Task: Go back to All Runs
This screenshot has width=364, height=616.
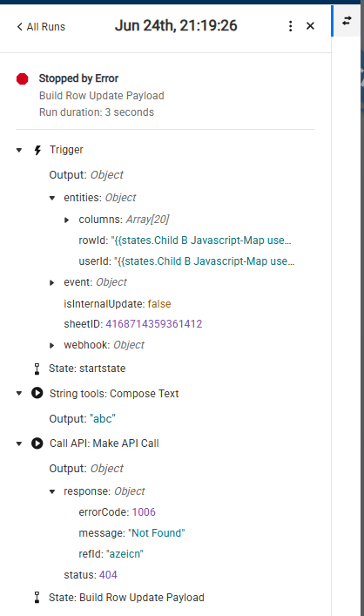Action: [x=41, y=27]
